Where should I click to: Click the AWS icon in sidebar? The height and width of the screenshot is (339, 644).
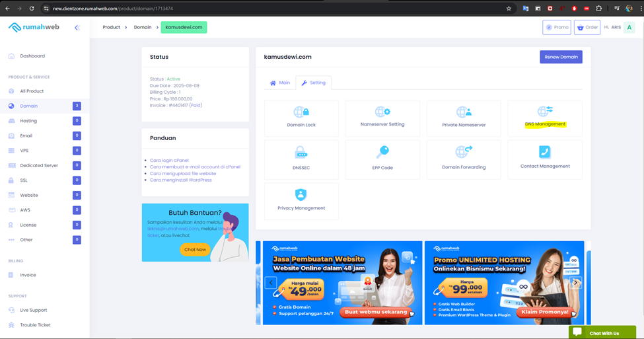coord(11,210)
